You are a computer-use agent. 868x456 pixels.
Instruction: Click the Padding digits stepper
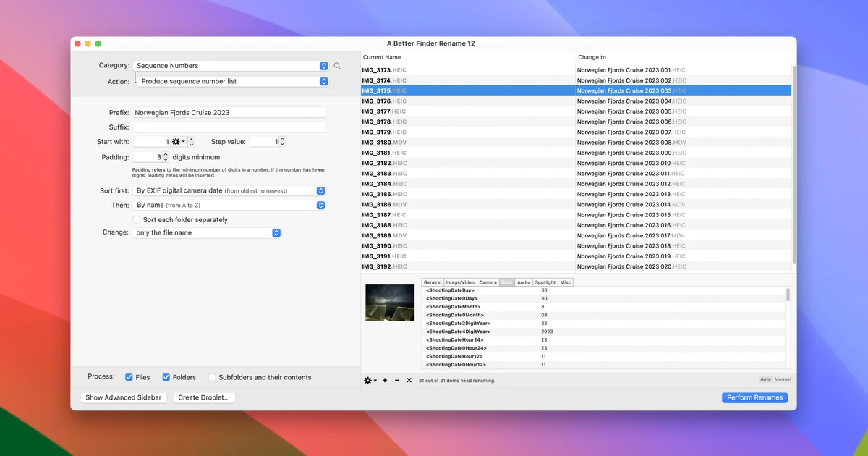[166, 156]
